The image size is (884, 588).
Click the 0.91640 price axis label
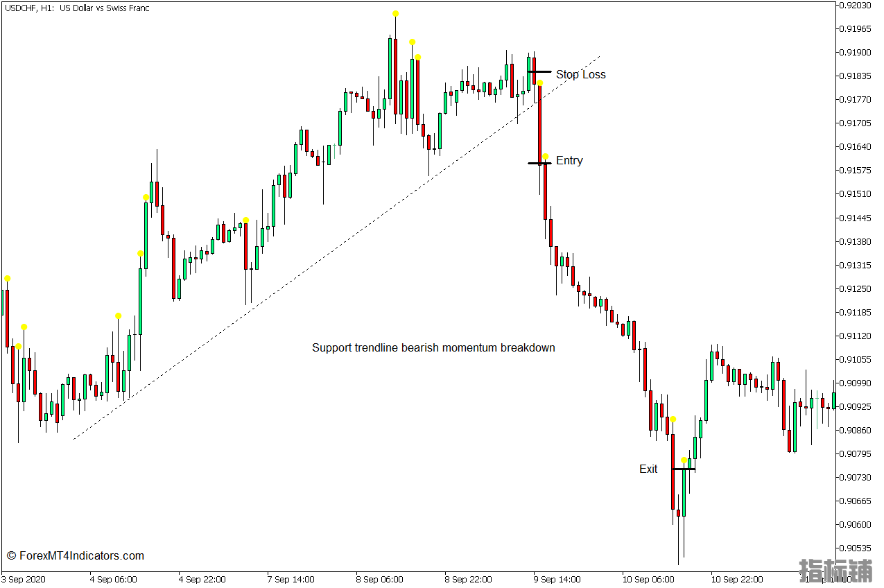[x=855, y=147]
